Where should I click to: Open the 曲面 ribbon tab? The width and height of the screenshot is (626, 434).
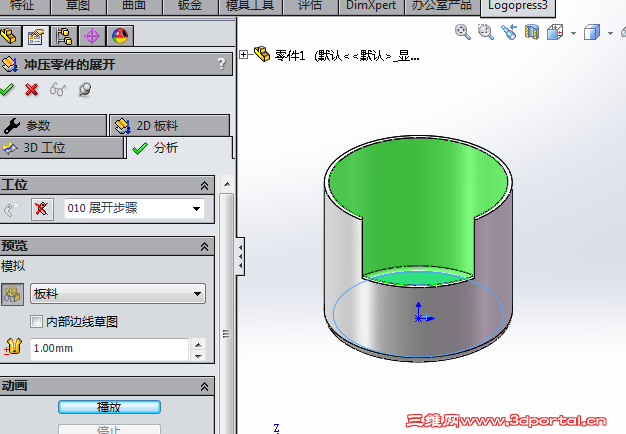(134, 6)
